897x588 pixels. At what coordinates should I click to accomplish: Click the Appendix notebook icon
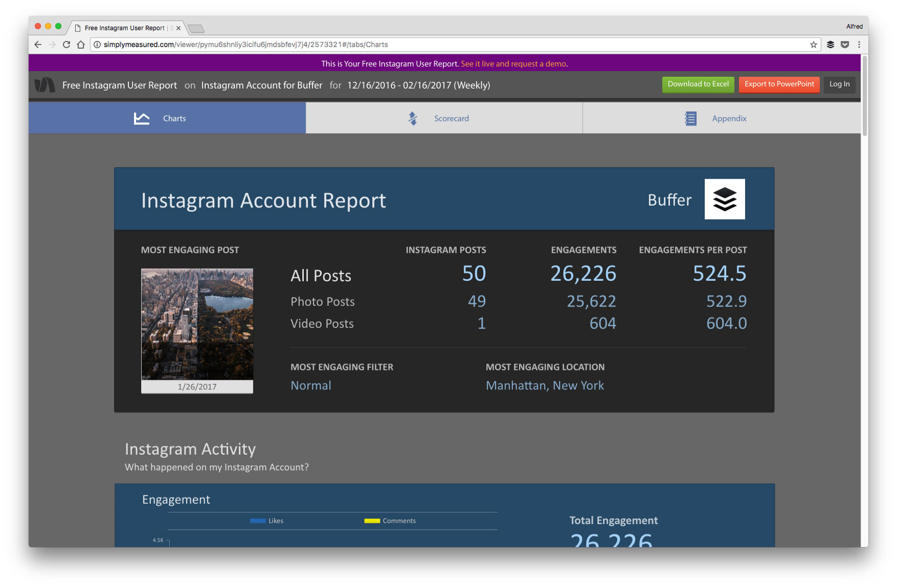[x=691, y=118]
